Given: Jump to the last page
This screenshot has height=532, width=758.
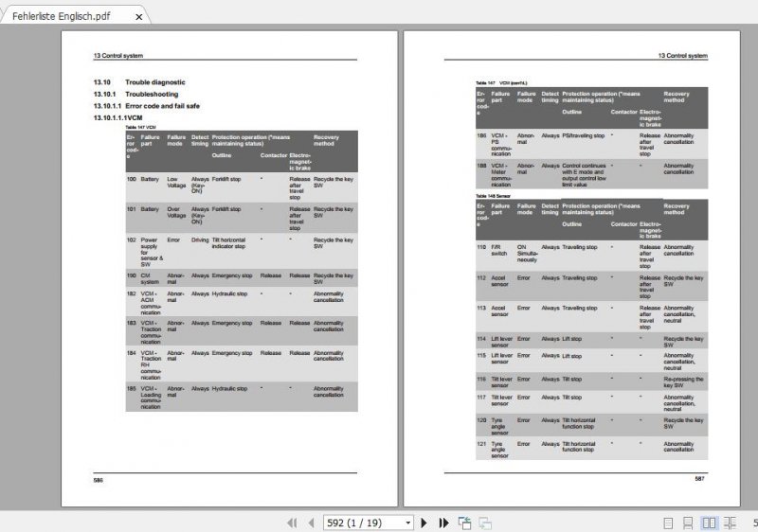Looking at the screenshot, I should 443,523.
